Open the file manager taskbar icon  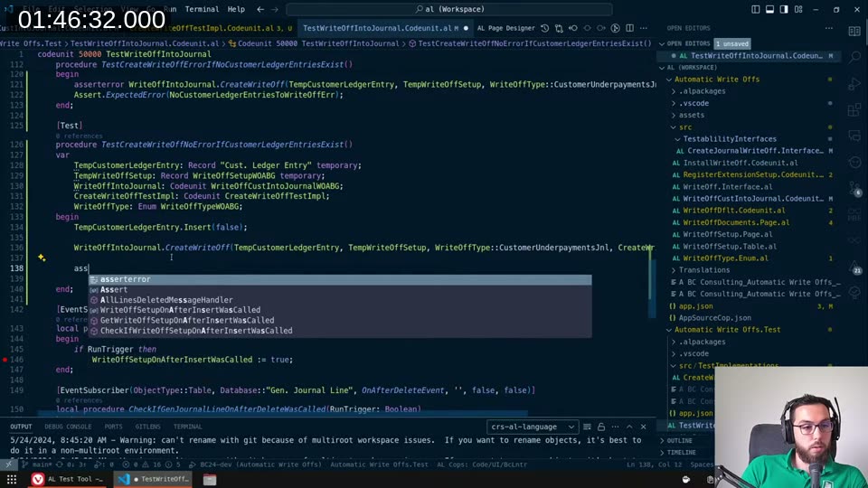click(209, 479)
